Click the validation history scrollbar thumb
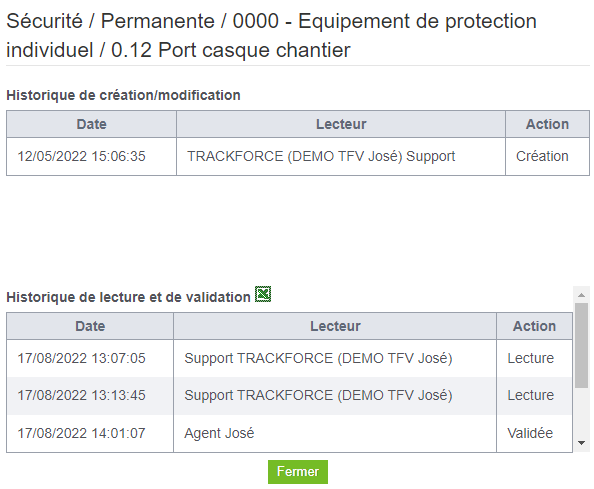594x489 pixels. pos(581,345)
